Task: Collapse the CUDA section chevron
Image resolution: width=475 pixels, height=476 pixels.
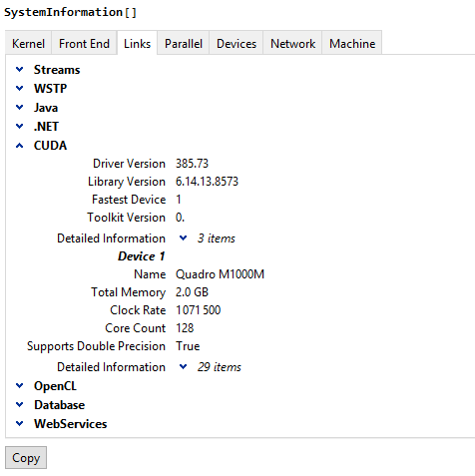Action: click(20, 146)
